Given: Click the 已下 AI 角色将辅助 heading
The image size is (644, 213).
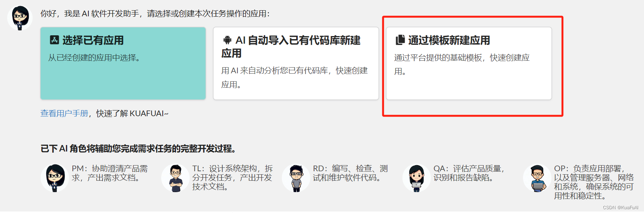Looking at the screenshot, I should 138,148.
